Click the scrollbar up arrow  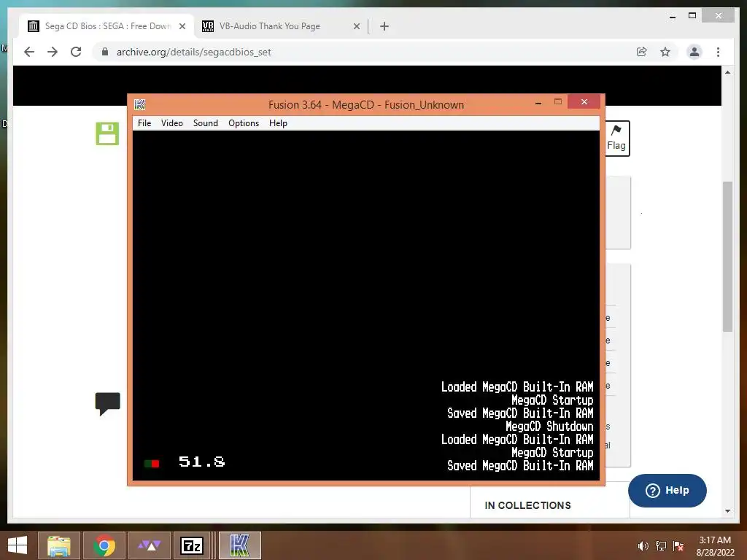pos(727,72)
